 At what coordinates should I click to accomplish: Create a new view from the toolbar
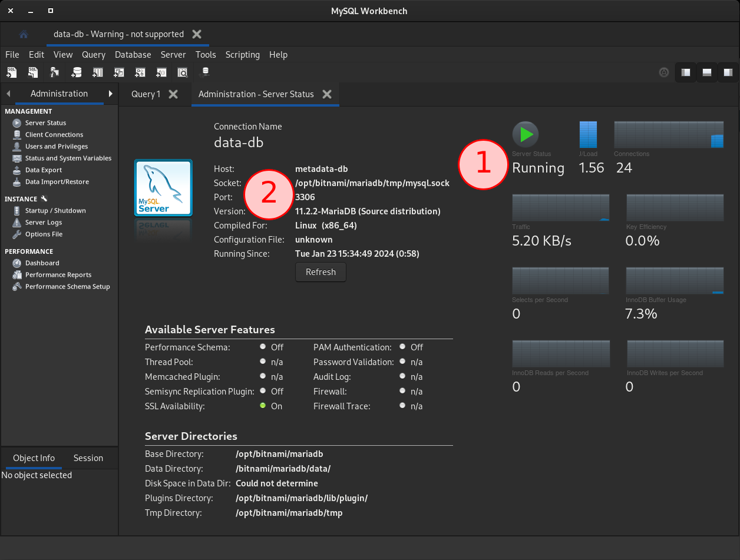tap(118, 72)
